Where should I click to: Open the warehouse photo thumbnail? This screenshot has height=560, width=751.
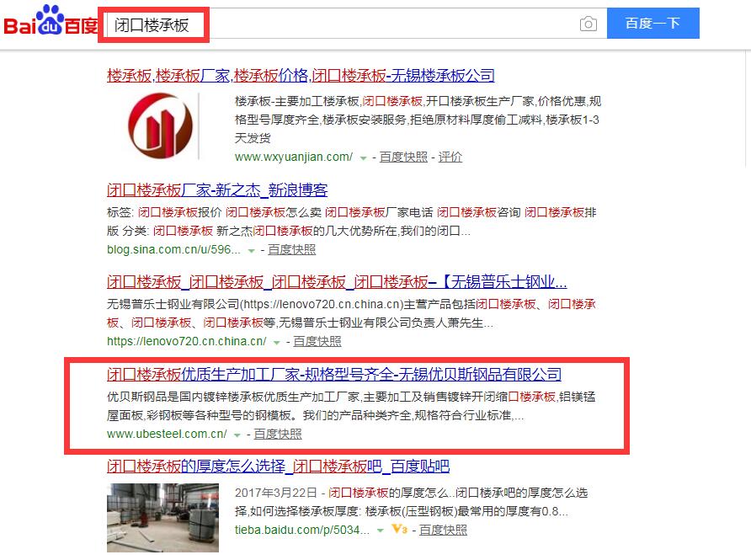tap(162, 518)
